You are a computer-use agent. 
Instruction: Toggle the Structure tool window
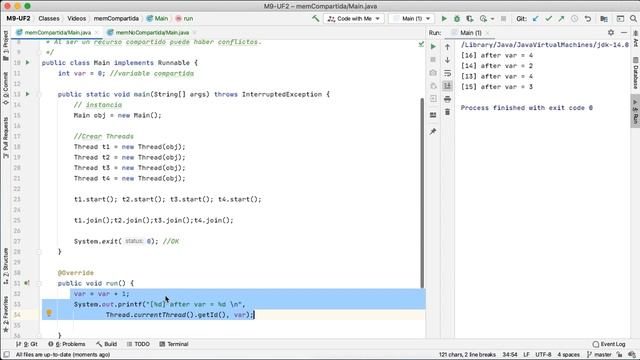(x=5, y=266)
